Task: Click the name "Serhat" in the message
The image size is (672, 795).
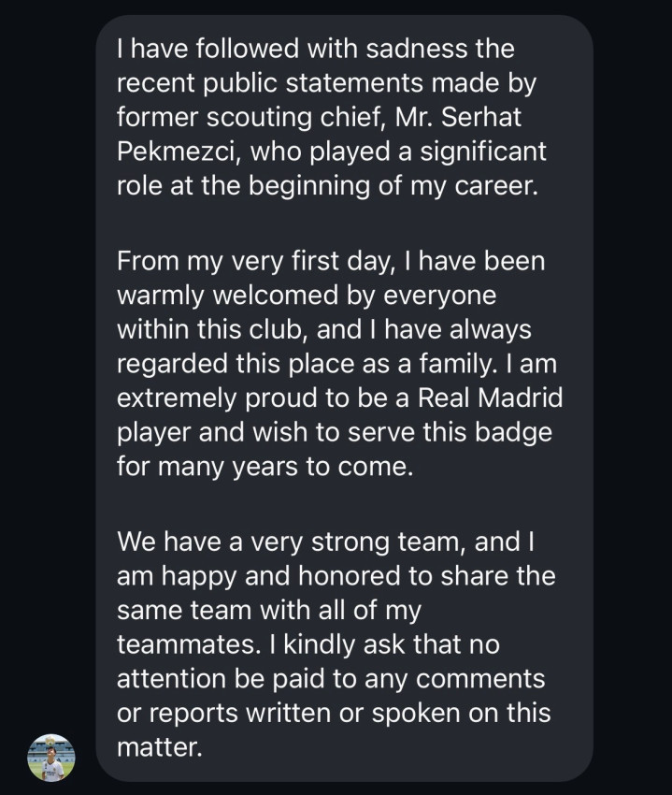Action: pyautogui.click(x=507, y=119)
